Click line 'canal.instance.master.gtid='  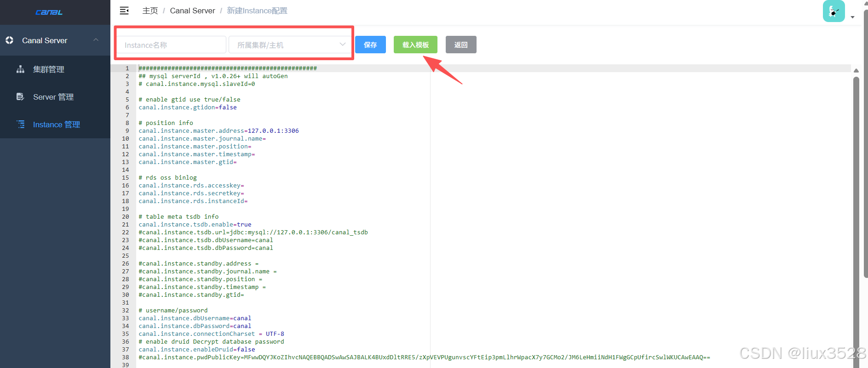click(x=188, y=162)
